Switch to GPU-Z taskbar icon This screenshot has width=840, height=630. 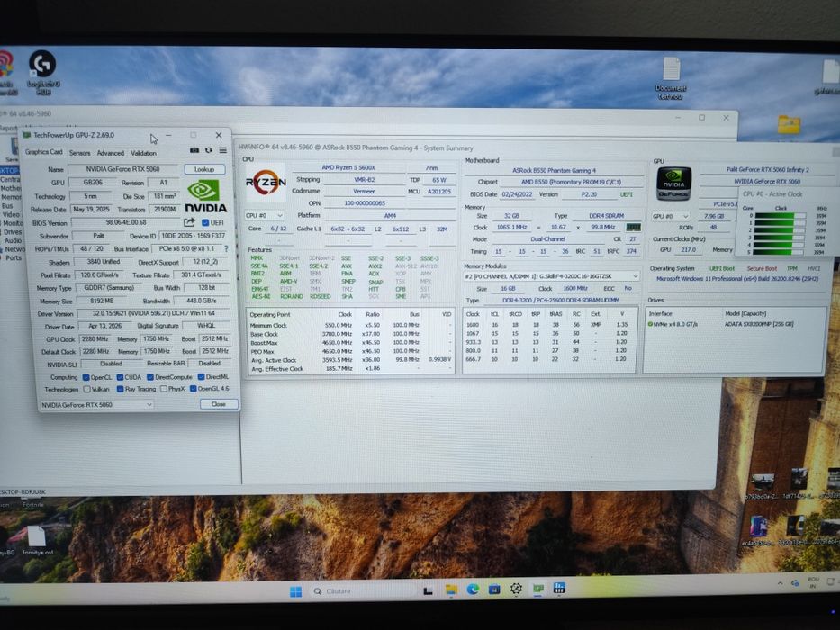pos(537,589)
